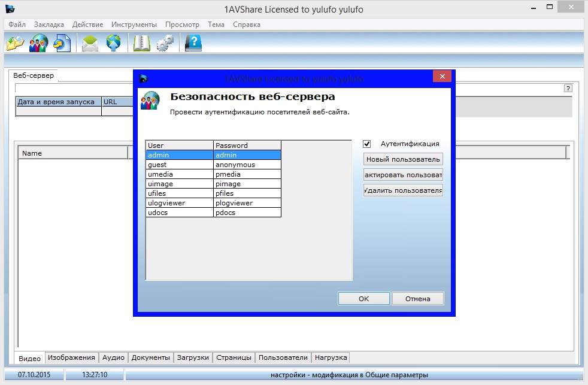This screenshot has height=385, width=588.
Task: Click the настройки status bar message
Action: (349, 375)
